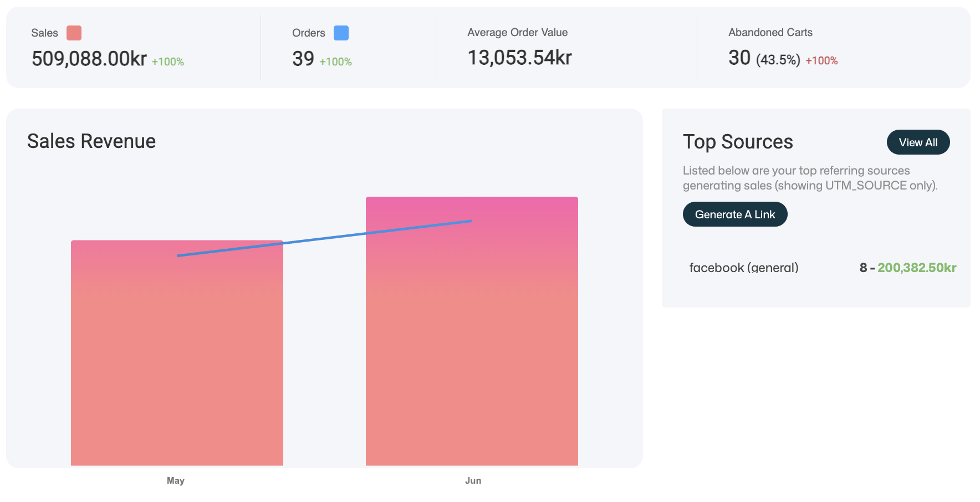The width and height of the screenshot is (980, 502).
Task: Click the Orders count 39
Action: 303,59
